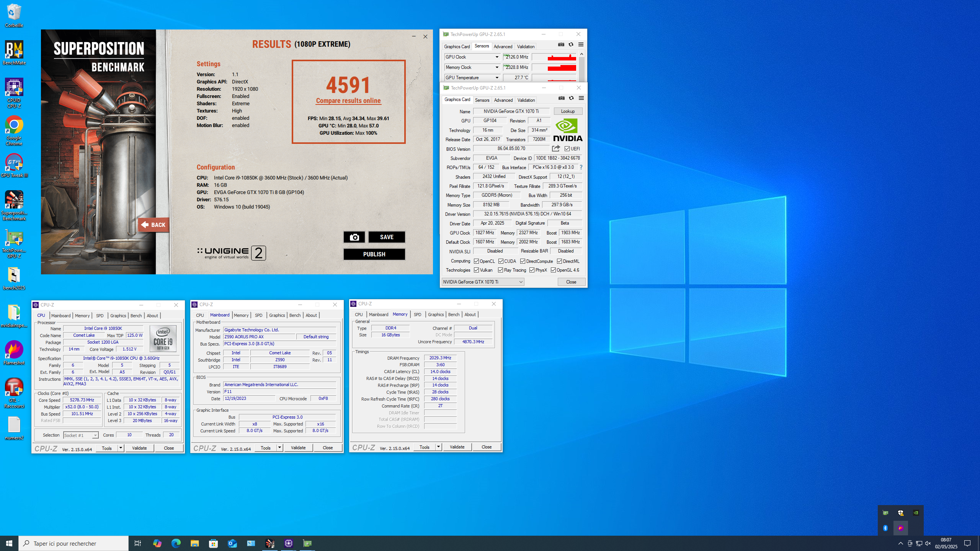The width and height of the screenshot is (980, 551).
Task: Open the numero2 text file
Action: coord(14,428)
